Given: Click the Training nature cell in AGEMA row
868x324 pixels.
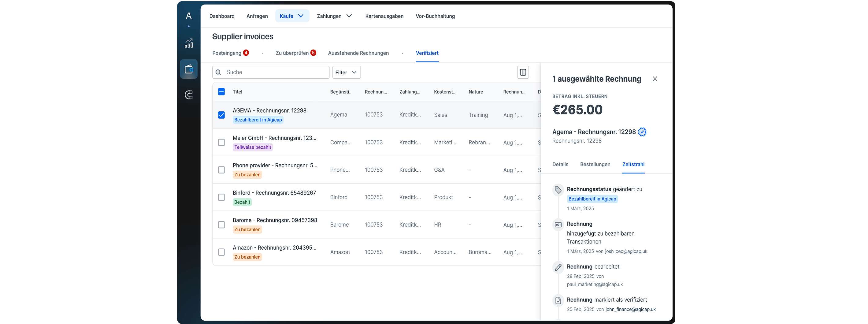Looking at the screenshot, I should coord(478,115).
